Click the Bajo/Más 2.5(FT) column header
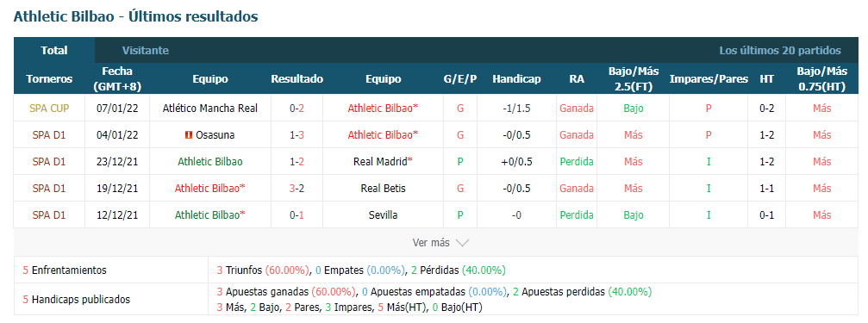868x323 pixels. (x=634, y=79)
